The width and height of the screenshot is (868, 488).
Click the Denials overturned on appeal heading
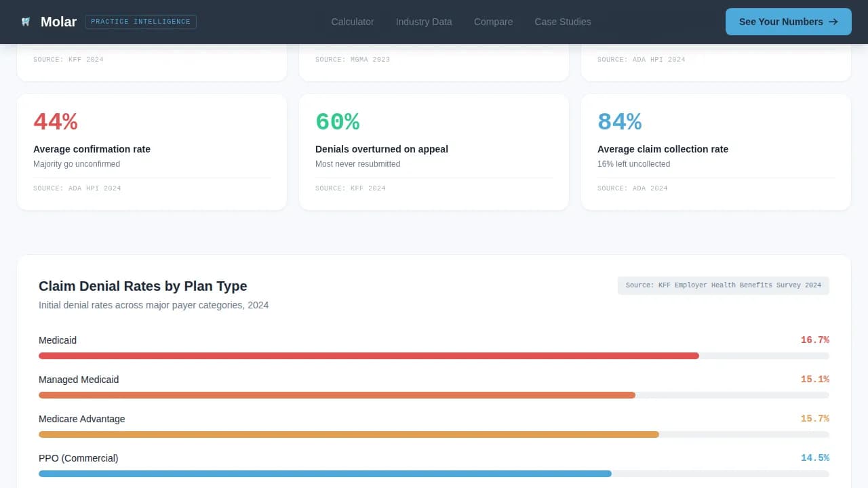(382, 149)
